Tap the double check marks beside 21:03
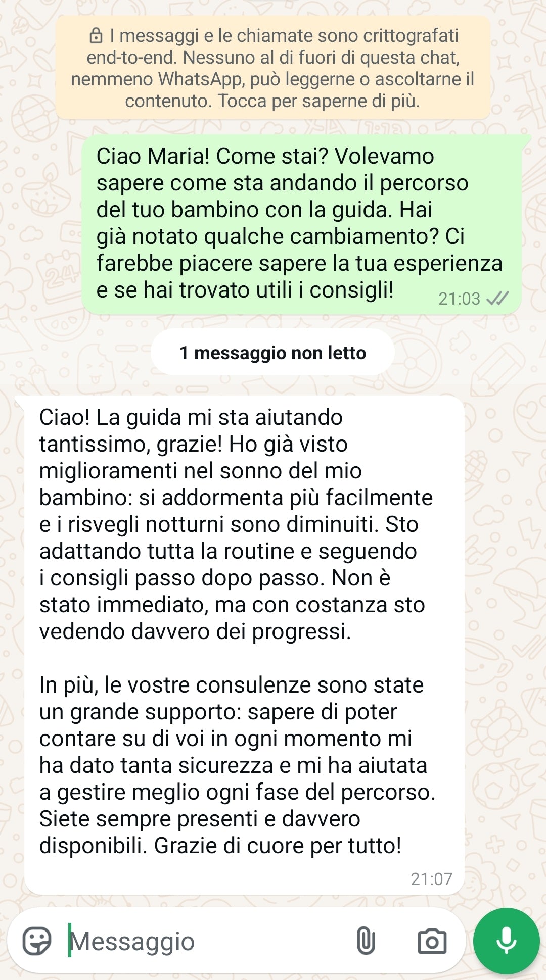 point(497,299)
